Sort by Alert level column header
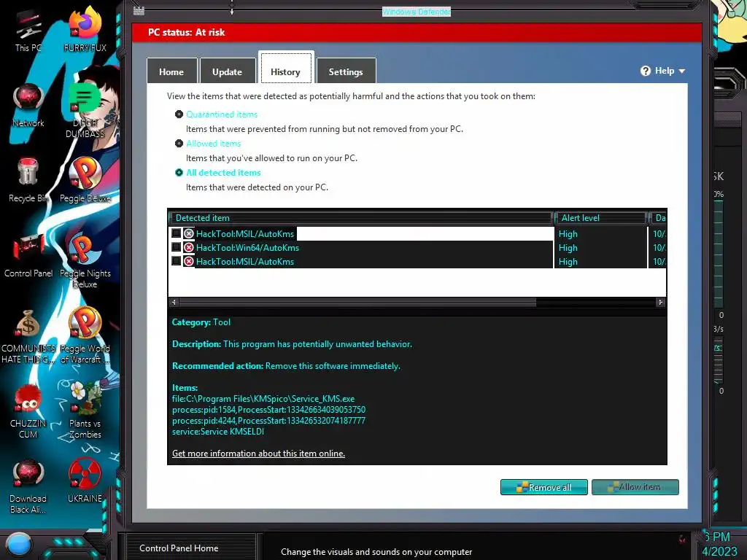 point(600,217)
